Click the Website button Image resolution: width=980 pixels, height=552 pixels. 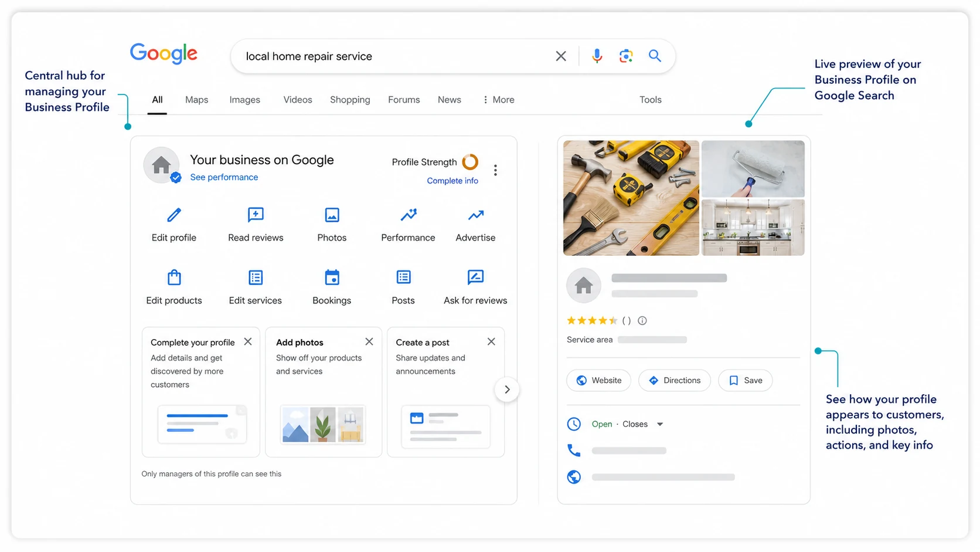point(598,380)
